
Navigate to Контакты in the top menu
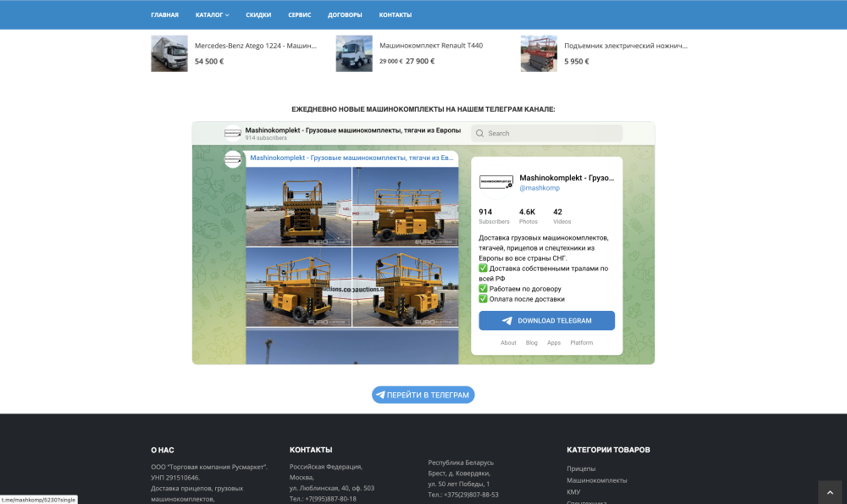[x=395, y=15]
